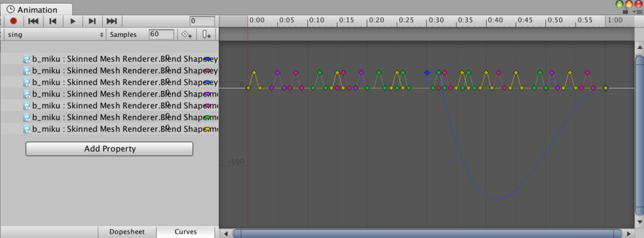This screenshot has width=644, height=238.
Task: Switch to the Curves view
Action: point(186,232)
